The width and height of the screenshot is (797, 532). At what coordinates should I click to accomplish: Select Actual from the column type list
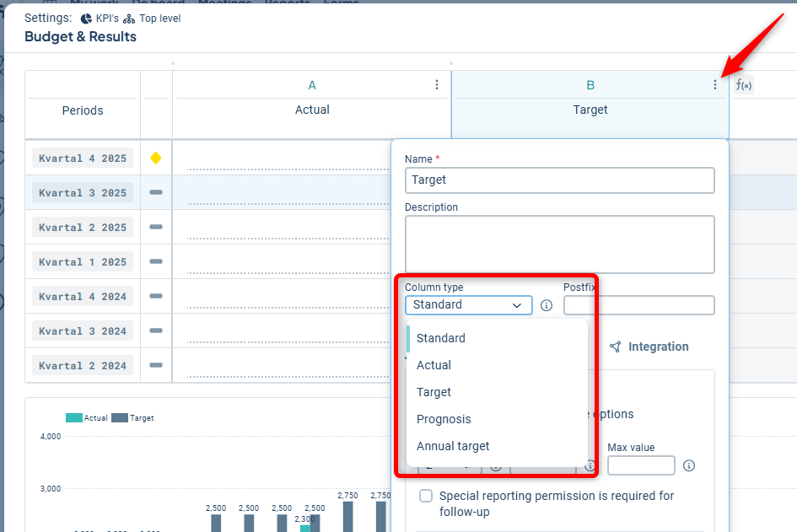[x=434, y=365]
